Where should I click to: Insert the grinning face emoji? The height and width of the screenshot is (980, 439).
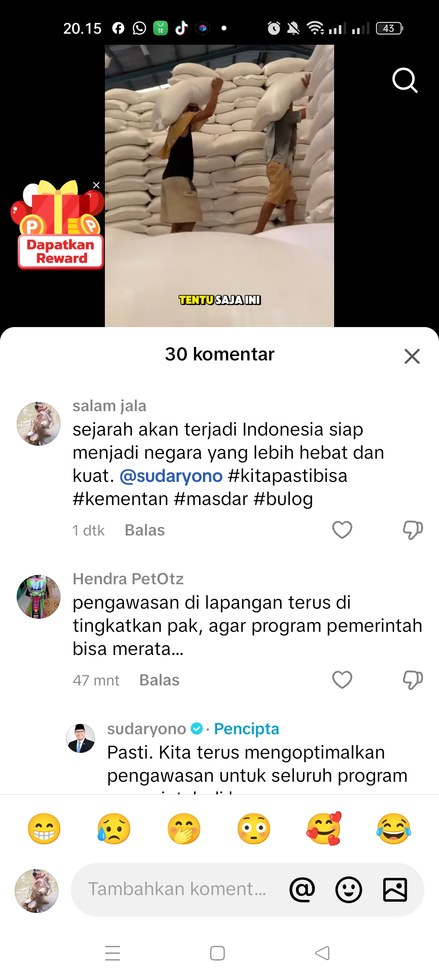tap(44, 829)
